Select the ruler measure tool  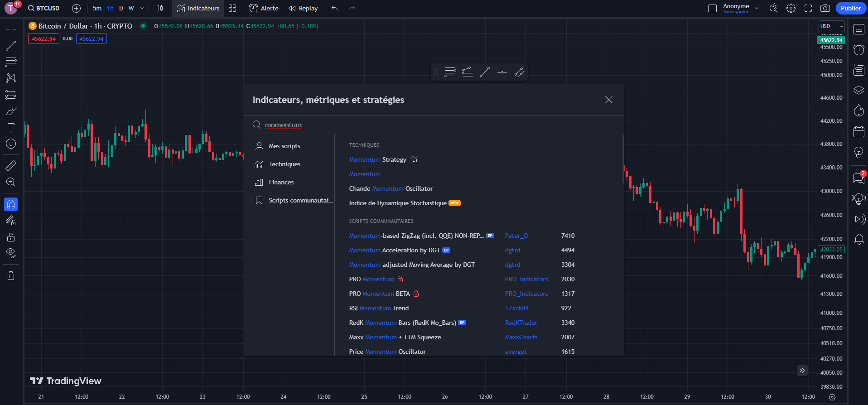coord(11,166)
